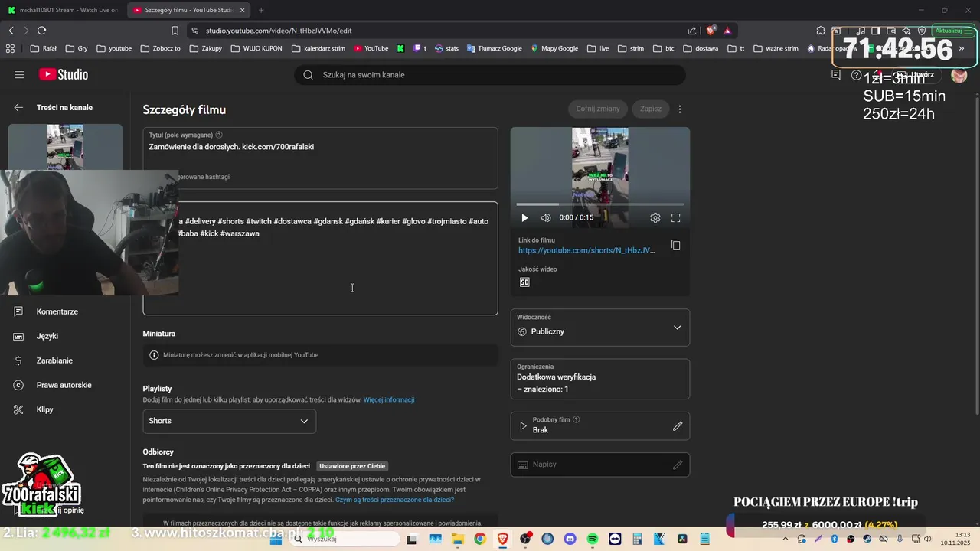Reload the page
Viewport: 980px width, 551px height.
(41, 31)
